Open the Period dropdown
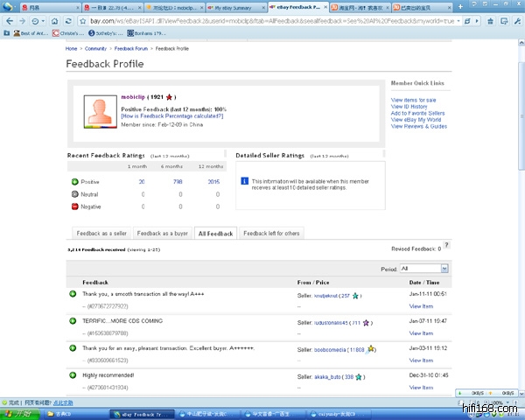 (423, 269)
